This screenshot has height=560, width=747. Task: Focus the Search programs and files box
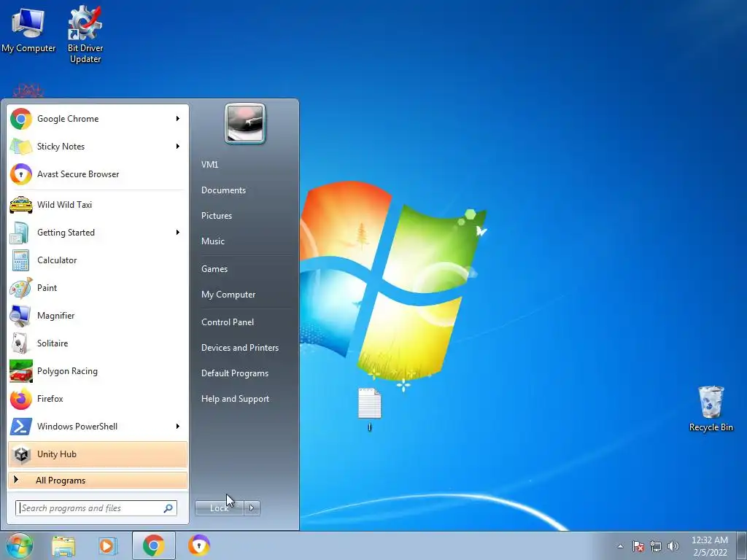click(96, 508)
